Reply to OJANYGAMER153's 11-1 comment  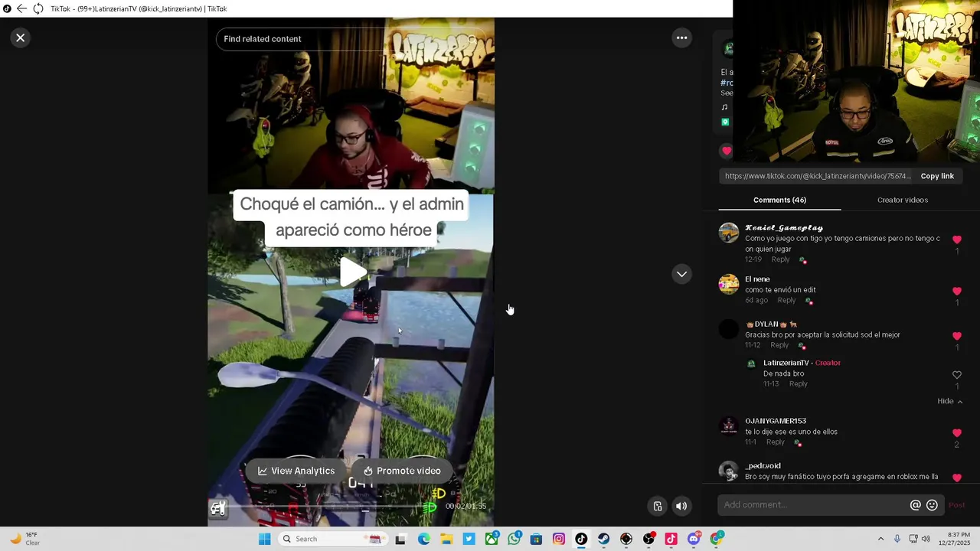tap(775, 442)
